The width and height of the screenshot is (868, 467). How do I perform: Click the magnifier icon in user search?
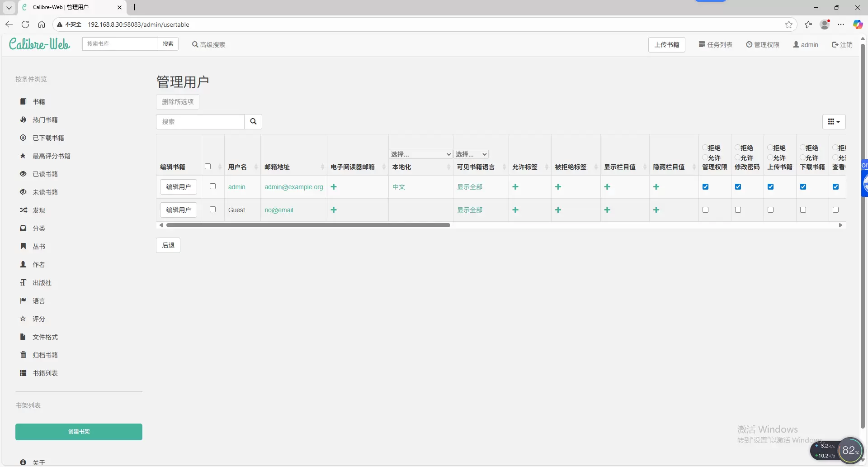pos(253,122)
